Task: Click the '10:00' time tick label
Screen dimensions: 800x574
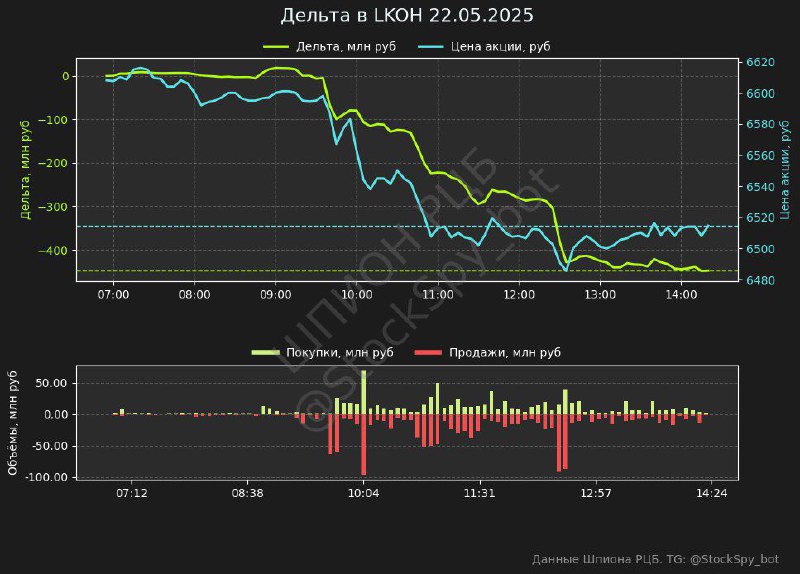Action: coord(357,294)
